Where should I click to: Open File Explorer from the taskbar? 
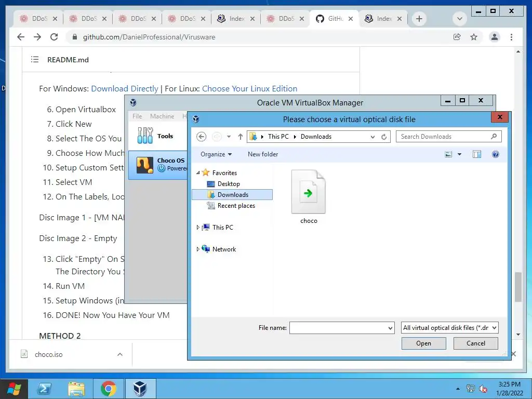point(76,389)
